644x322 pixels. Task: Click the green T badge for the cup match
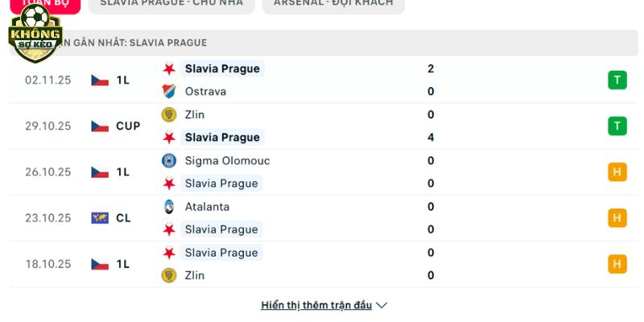click(617, 126)
